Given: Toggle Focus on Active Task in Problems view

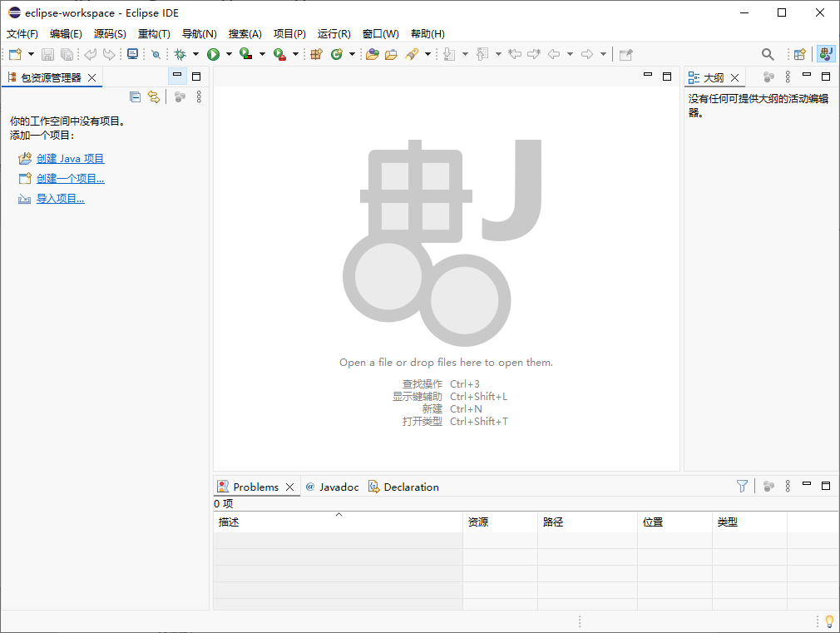Looking at the screenshot, I should coord(768,486).
